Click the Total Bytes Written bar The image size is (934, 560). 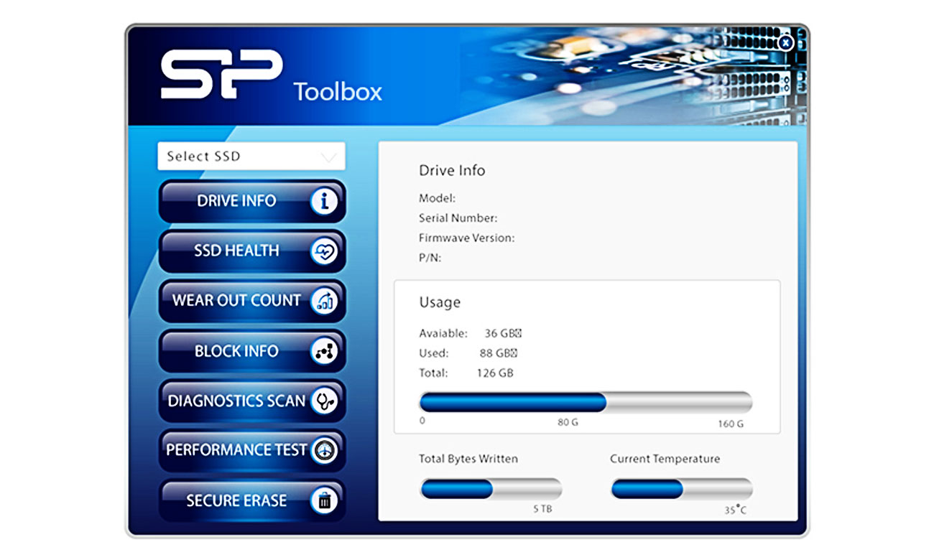point(491,489)
